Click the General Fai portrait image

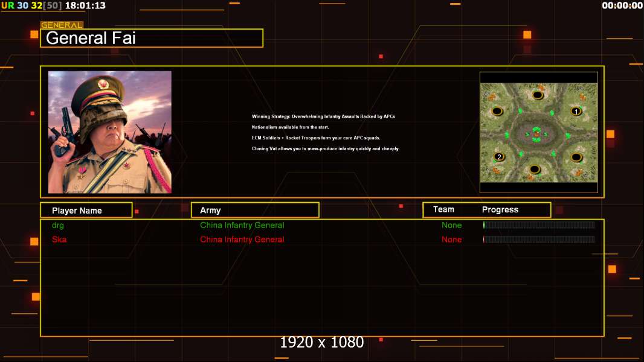click(x=110, y=132)
